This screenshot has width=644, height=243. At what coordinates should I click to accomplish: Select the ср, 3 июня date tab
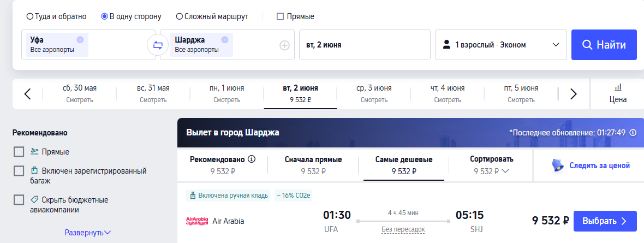click(x=374, y=93)
